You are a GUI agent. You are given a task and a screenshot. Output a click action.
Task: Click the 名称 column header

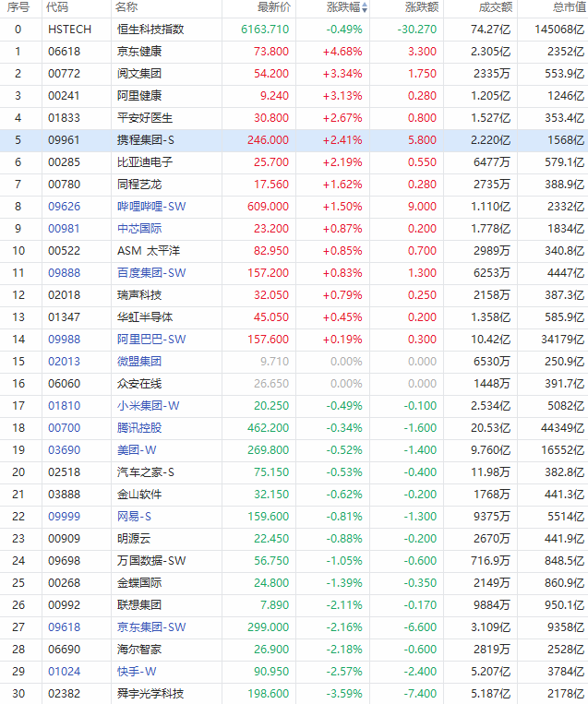(x=126, y=7)
